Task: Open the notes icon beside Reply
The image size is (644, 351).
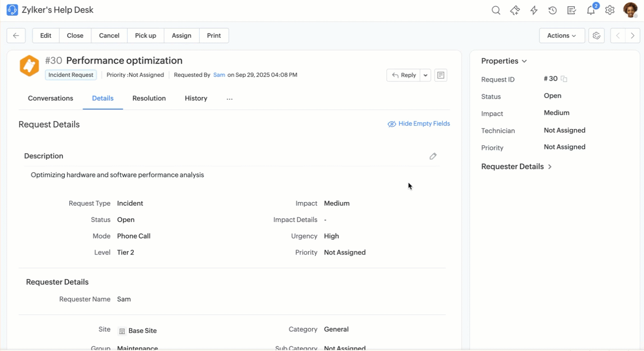Action: point(441,75)
